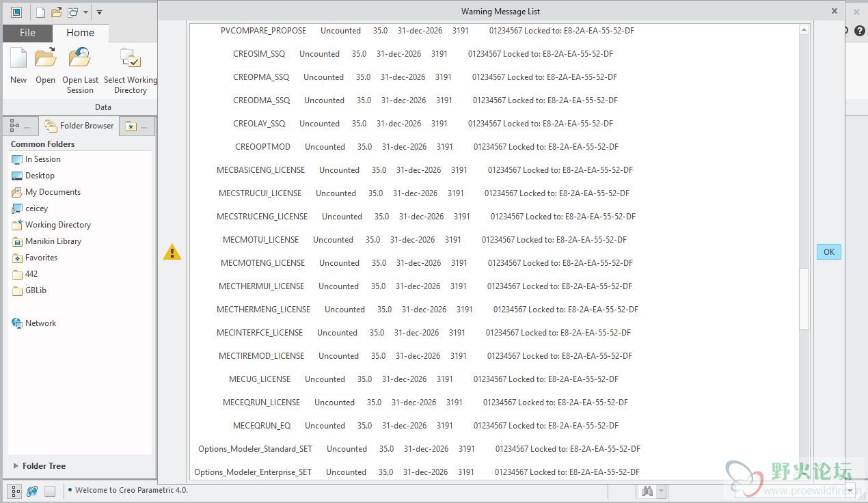Select the ceicey computer folder
Screen dimensions: 868x503
pyautogui.click(x=30, y=208)
